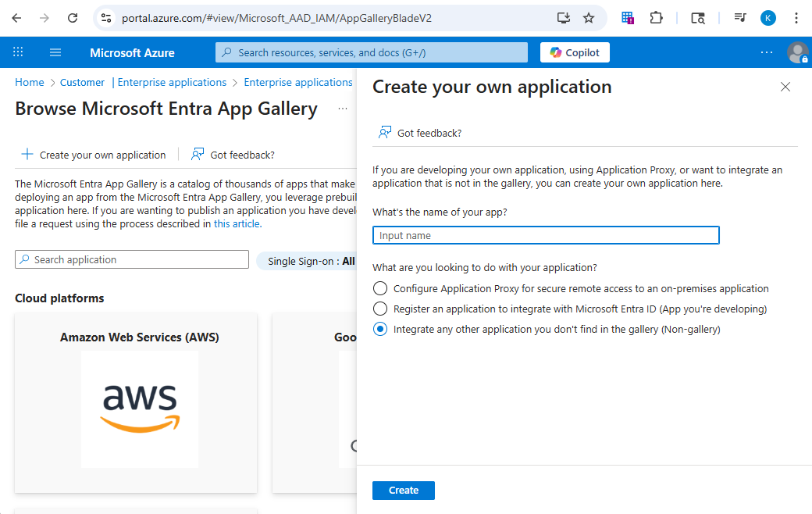Image resolution: width=812 pixels, height=514 pixels.
Task: Open site information icon in address bar
Action: click(106, 18)
